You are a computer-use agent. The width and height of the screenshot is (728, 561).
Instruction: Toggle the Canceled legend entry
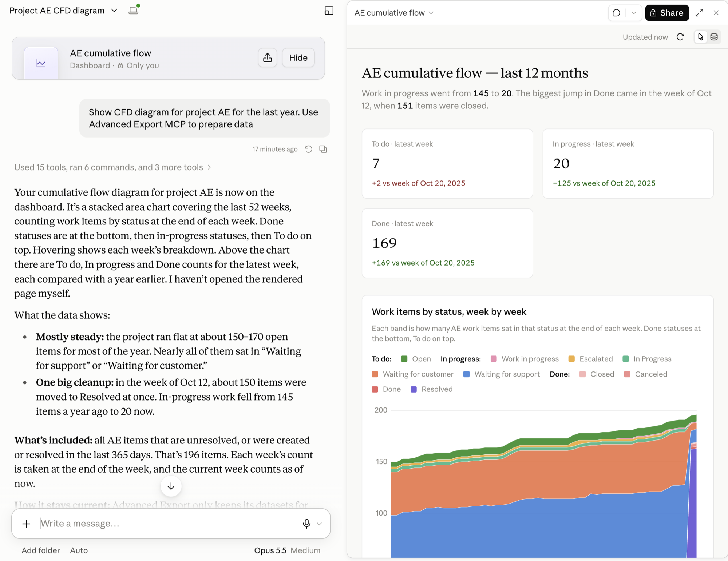pyautogui.click(x=645, y=374)
